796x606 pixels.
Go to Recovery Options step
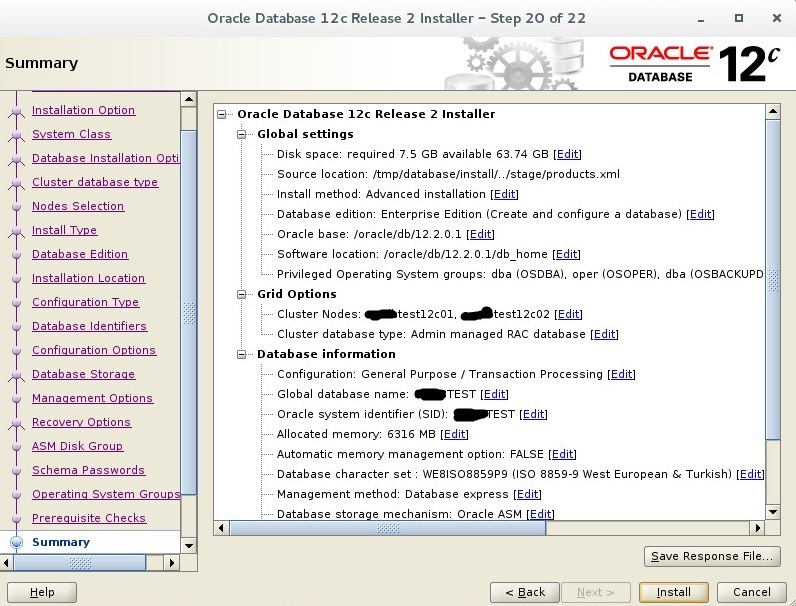pos(81,422)
